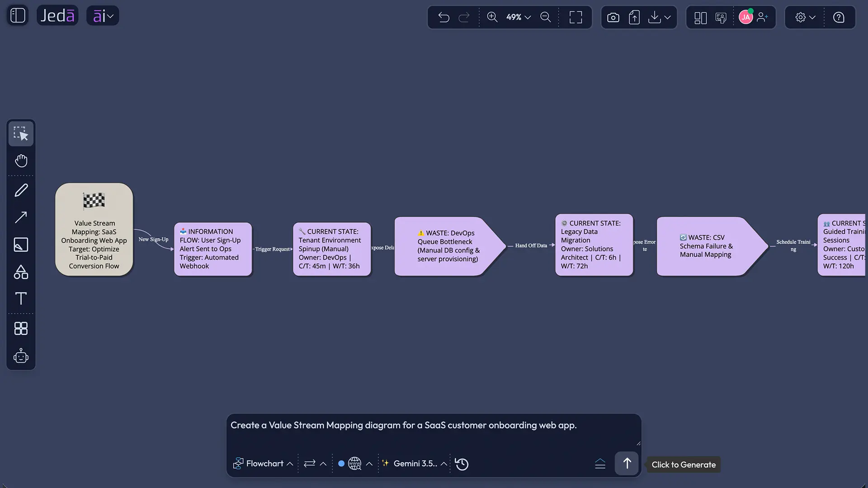Expand the Gemini 3.5 model selector
868x488 pixels.
point(415,464)
